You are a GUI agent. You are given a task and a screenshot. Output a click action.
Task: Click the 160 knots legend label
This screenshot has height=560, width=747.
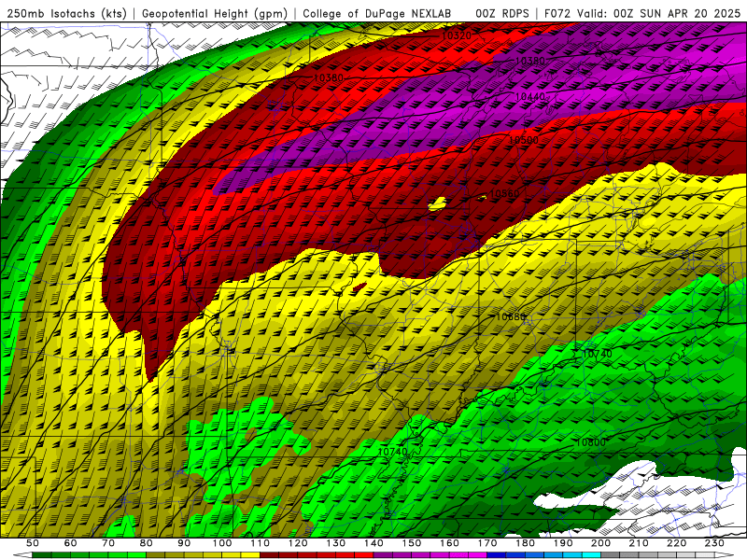click(449, 543)
